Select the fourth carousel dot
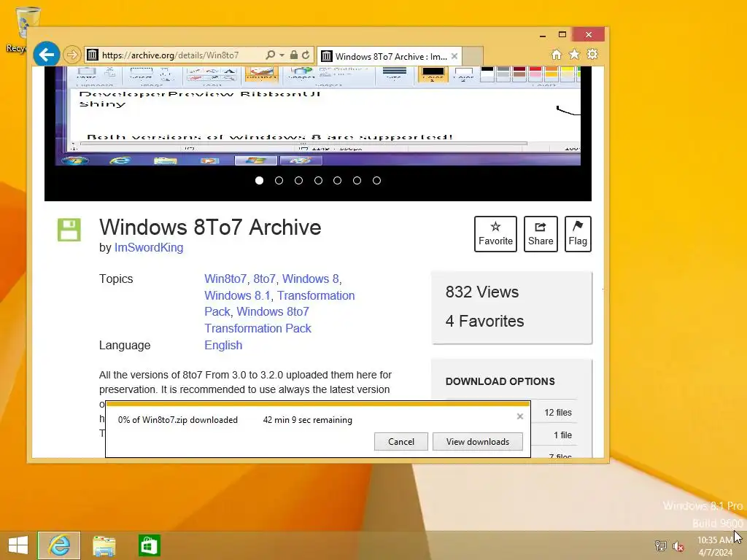 coord(318,181)
